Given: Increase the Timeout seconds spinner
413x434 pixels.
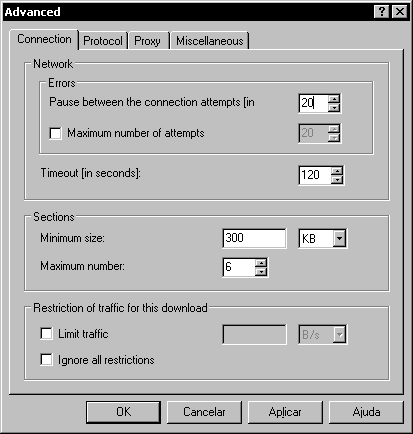Looking at the screenshot, I should tap(337, 171).
